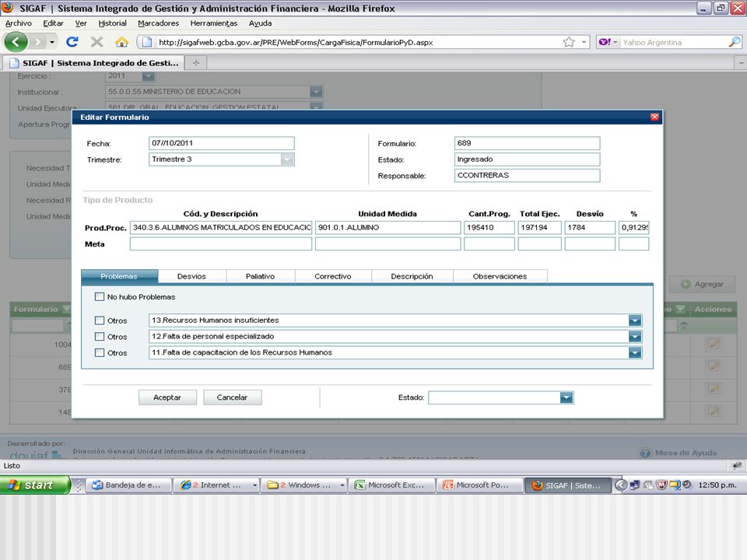Open the Institucional dropdown arrow
747x560 pixels.
point(316,92)
